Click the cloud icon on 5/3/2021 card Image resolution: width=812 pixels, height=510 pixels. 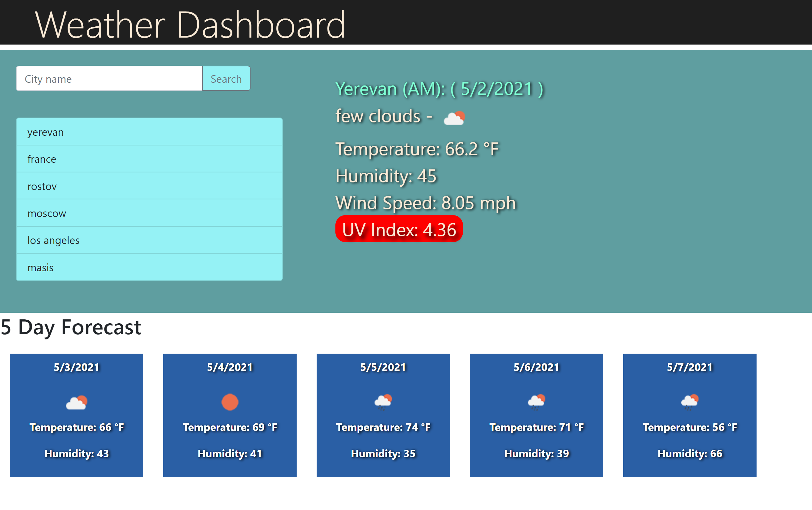(x=77, y=402)
